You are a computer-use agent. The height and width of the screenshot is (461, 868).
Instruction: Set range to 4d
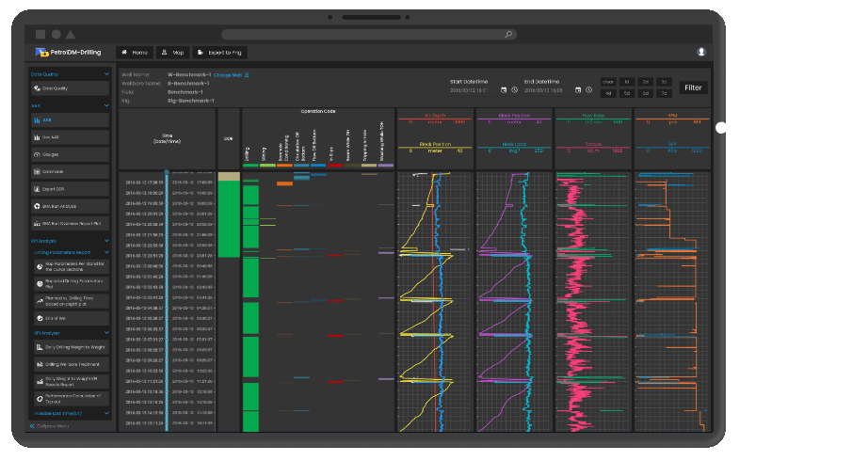coord(608,93)
